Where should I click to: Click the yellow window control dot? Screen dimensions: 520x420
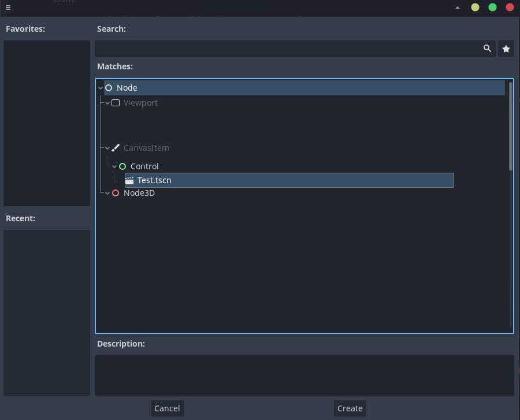point(474,8)
